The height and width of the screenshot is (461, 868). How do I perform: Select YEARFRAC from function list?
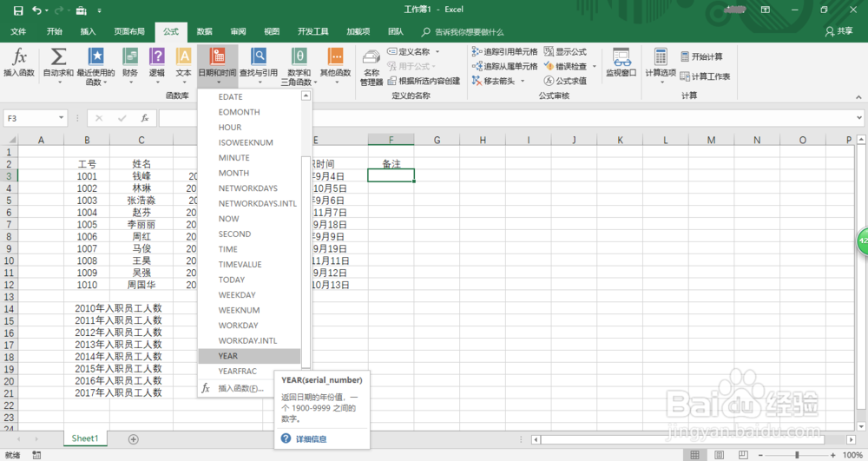(x=249, y=372)
